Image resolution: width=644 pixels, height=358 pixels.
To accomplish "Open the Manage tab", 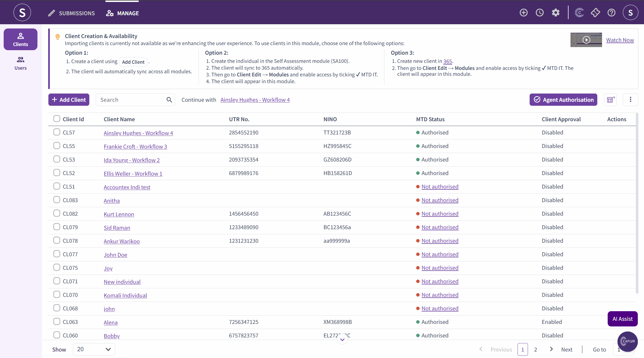I will click(x=122, y=13).
